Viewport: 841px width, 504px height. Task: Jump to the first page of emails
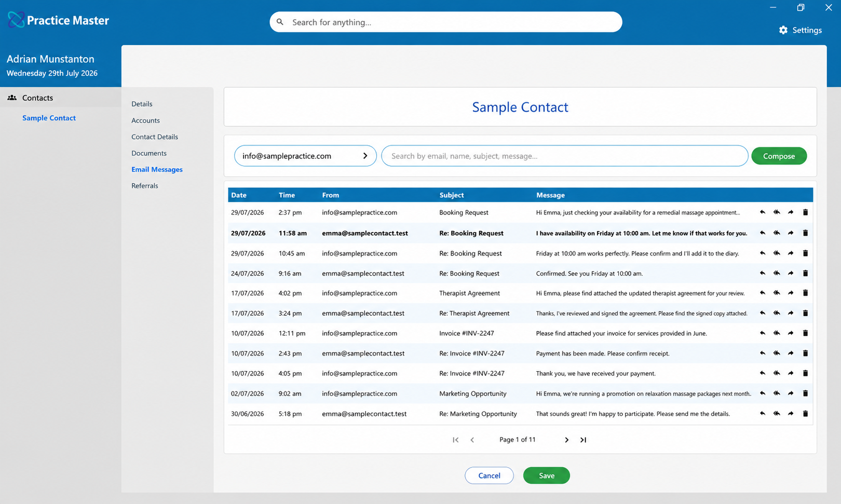coord(455,440)
